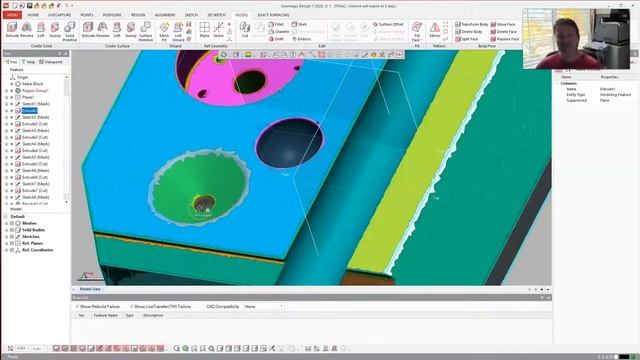Select the surface Sweep tool in Create Surface
Screen dimensions: 640x360
point(131,30)
